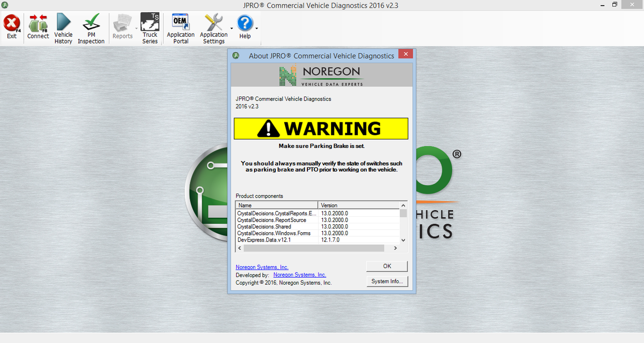Expand the Application Settings dropdown arrow

(x=231, y=29)
